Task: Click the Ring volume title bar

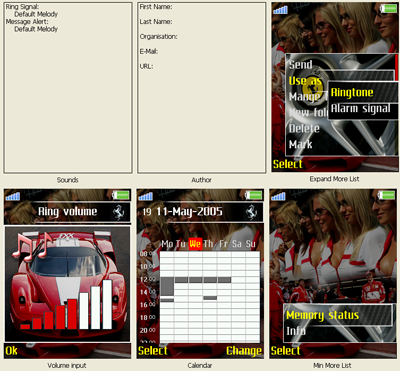Action: [67, 212]
